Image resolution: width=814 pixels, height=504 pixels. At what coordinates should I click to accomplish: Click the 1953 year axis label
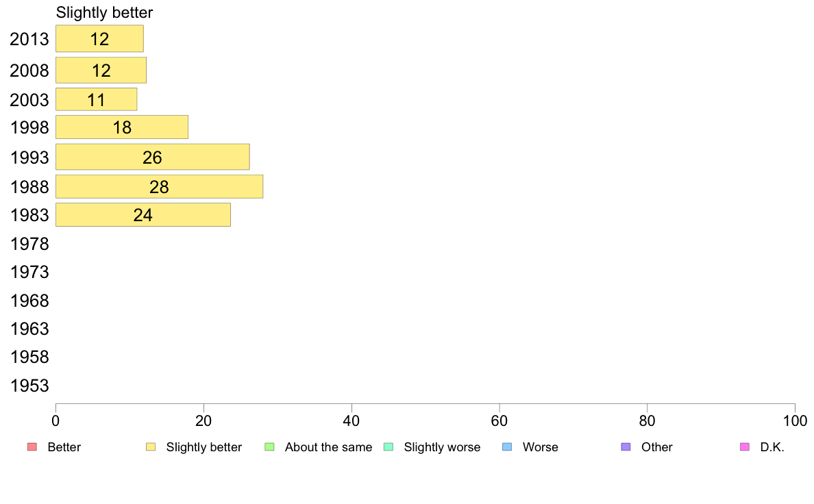[x=29, y=386]
